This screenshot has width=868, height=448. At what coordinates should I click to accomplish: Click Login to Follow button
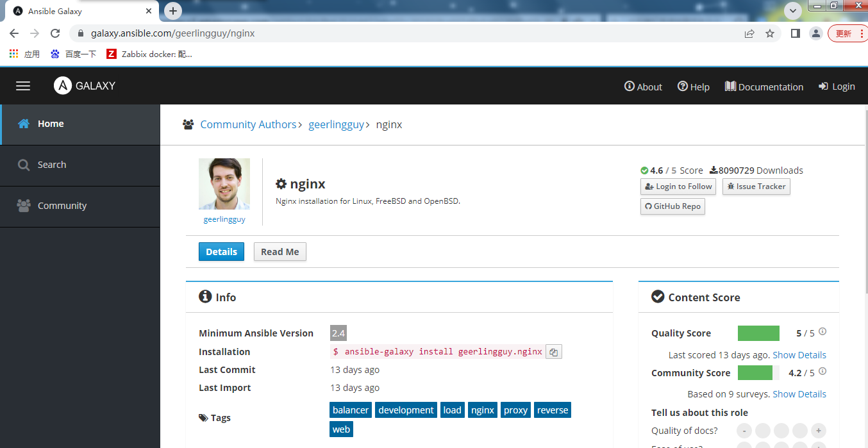[678, 187]
